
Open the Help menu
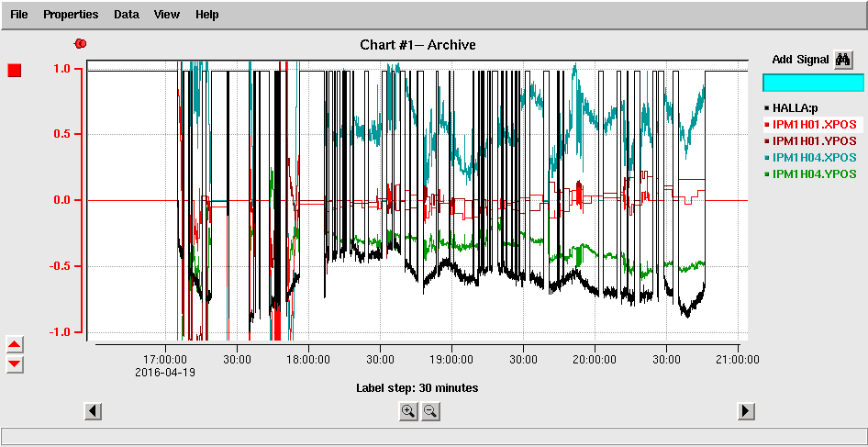(x=207, y=15)
